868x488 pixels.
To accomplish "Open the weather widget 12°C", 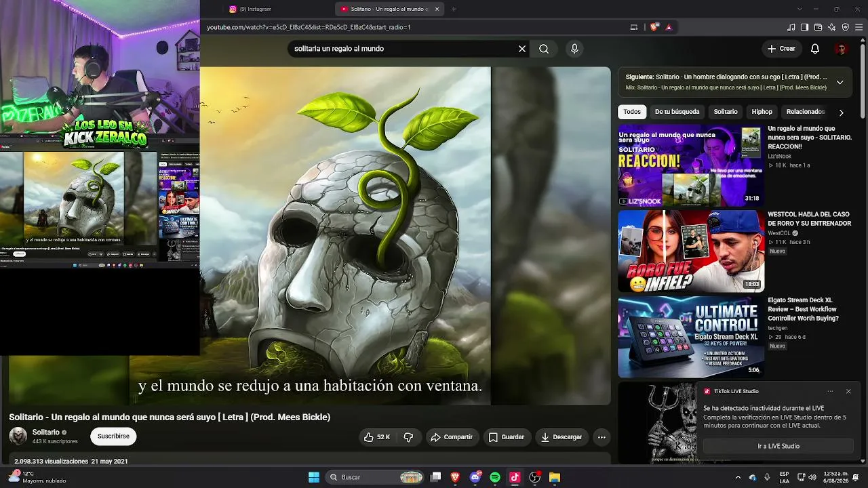I will pyautogui.click(x=37, y=477).
